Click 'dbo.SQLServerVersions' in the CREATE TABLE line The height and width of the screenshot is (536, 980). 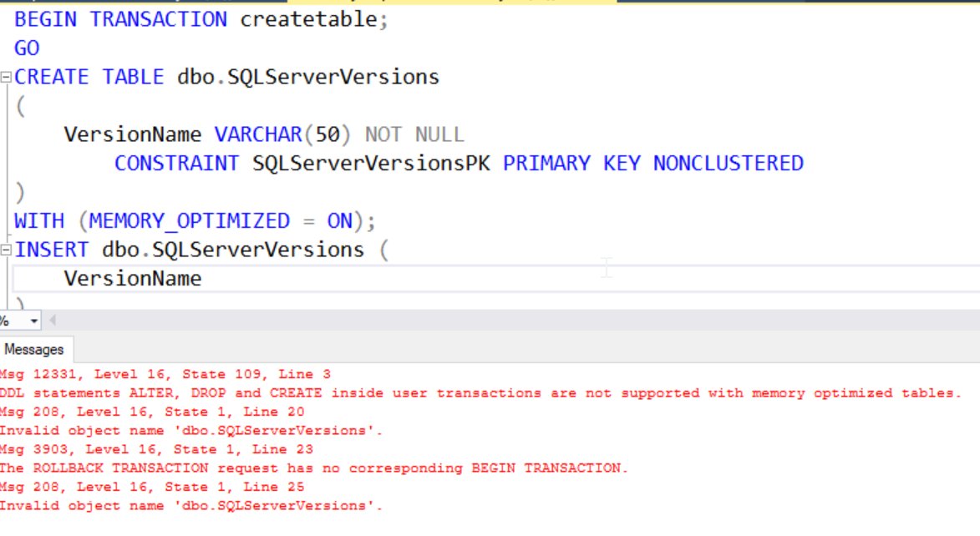click(x=308, y=77)
